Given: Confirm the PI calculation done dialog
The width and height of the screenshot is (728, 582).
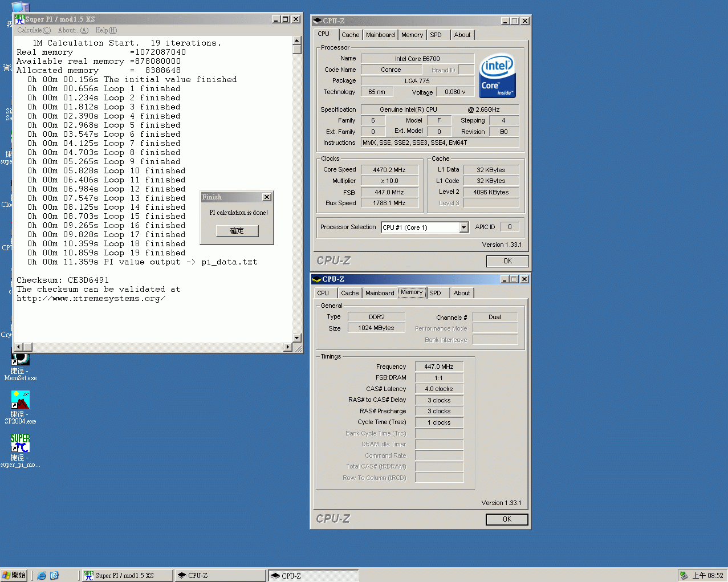Looking at the screenshot, I should 237,231.
